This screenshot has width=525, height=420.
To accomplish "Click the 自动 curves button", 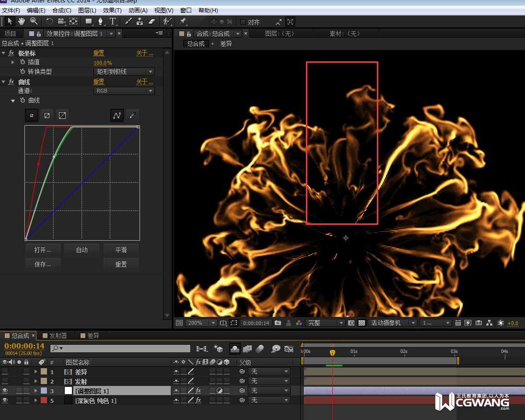I will point(82,250).
